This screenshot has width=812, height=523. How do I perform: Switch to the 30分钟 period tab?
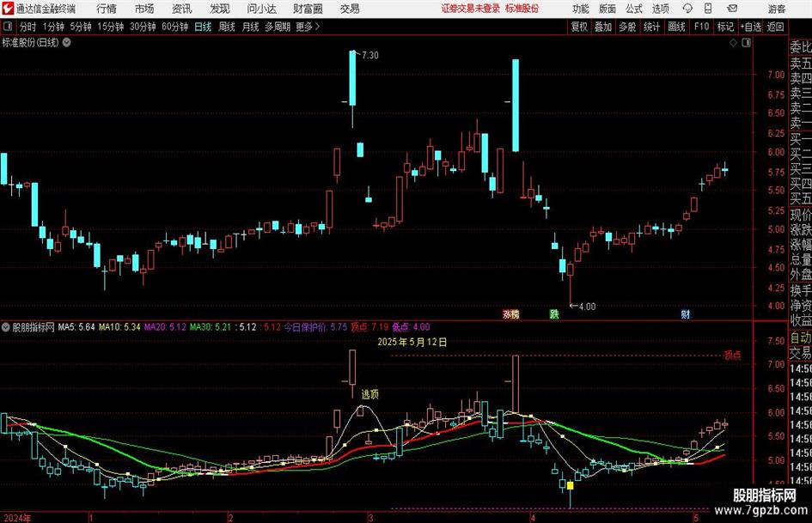click(143, 27)
